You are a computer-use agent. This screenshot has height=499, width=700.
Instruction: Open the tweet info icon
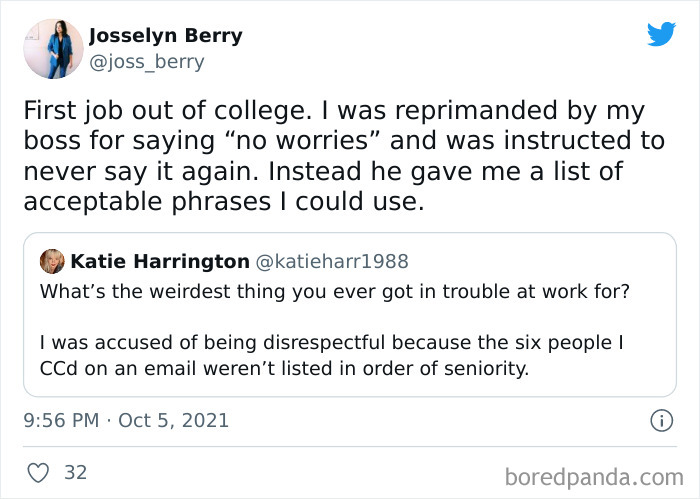[661, 421]
